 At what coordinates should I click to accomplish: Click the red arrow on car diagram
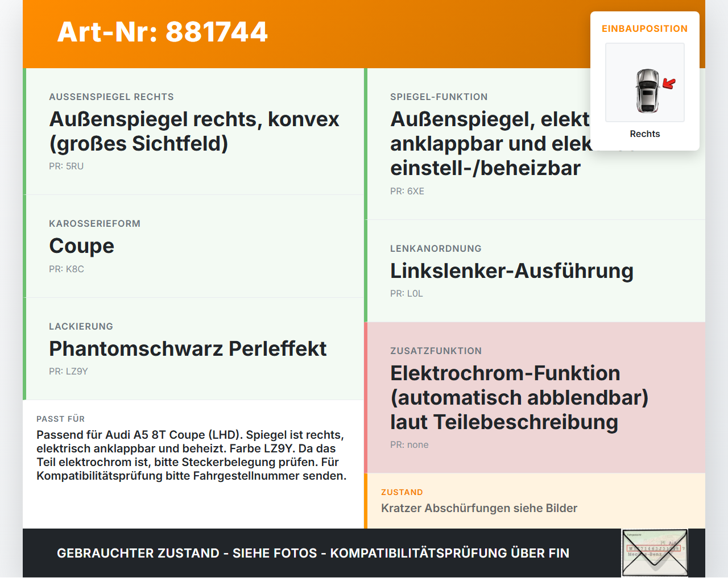(669, 84)
